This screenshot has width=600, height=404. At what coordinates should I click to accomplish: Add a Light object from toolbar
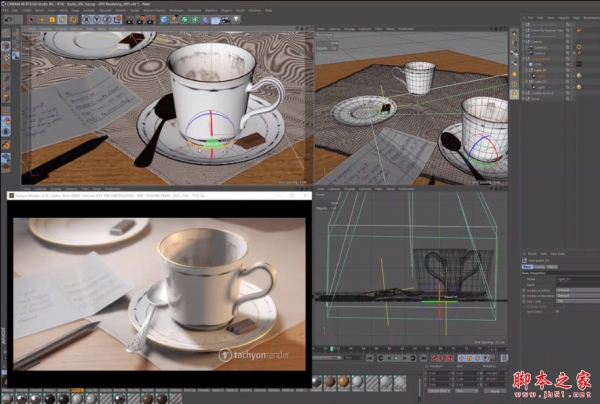[236, 19]
